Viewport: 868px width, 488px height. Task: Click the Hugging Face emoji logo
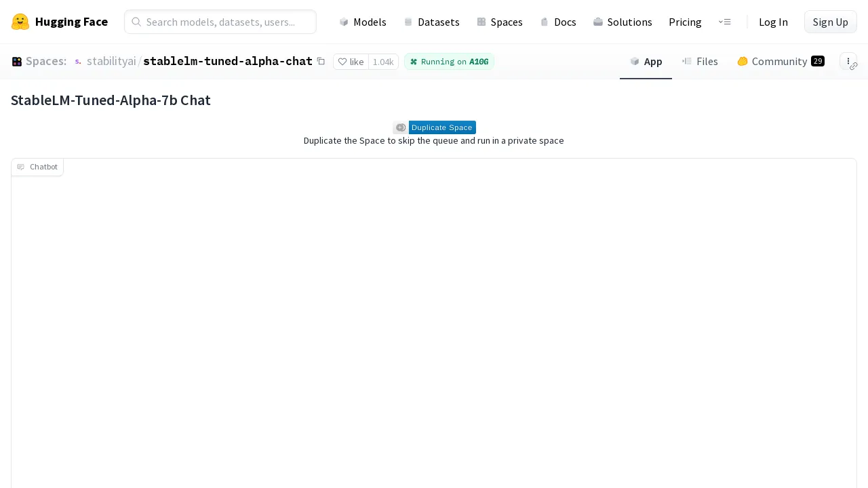[x=20, y=22]
